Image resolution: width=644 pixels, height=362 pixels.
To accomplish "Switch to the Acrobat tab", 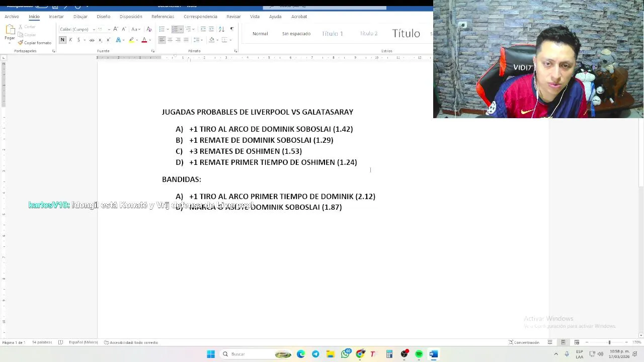I will click(x=299, y=17).
